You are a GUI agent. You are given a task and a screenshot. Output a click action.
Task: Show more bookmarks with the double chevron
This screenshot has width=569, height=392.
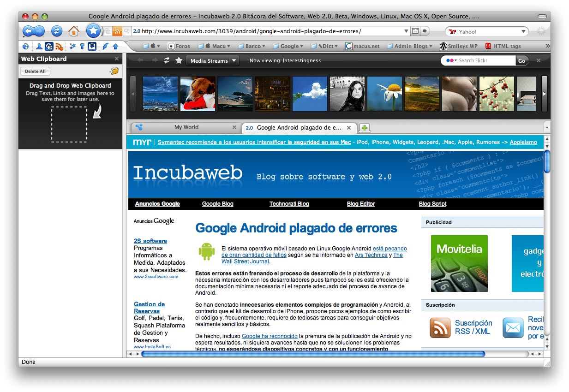(548, 46)
